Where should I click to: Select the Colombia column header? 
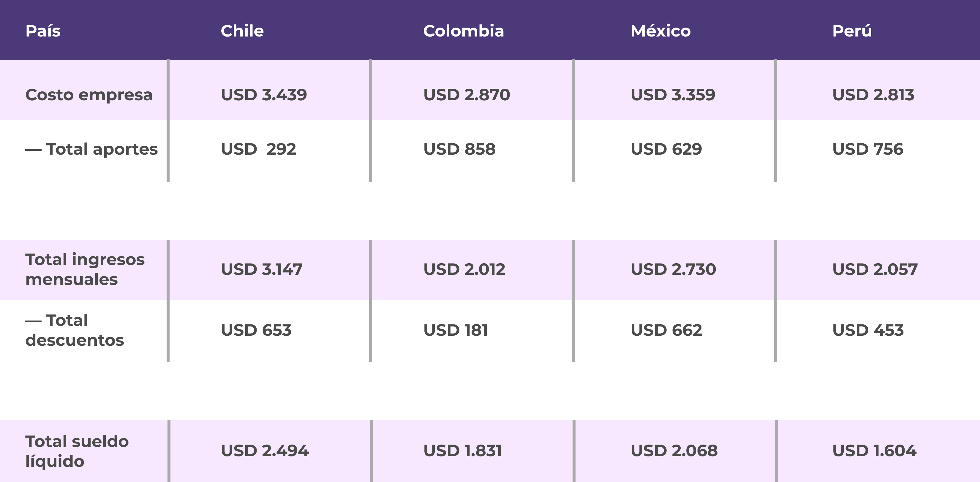point(463,31)
